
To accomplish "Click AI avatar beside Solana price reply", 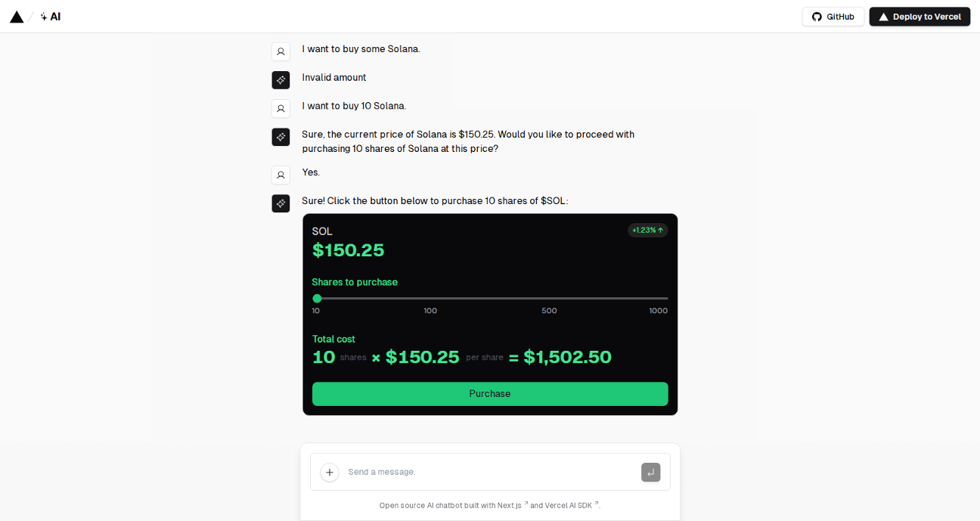I will pyautogui.click(x=281, y=137).
